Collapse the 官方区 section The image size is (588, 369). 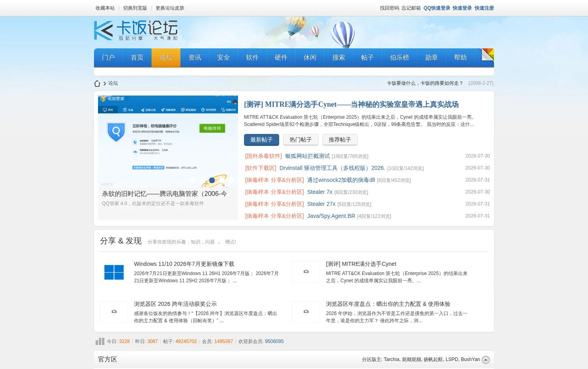click(486, 360)
